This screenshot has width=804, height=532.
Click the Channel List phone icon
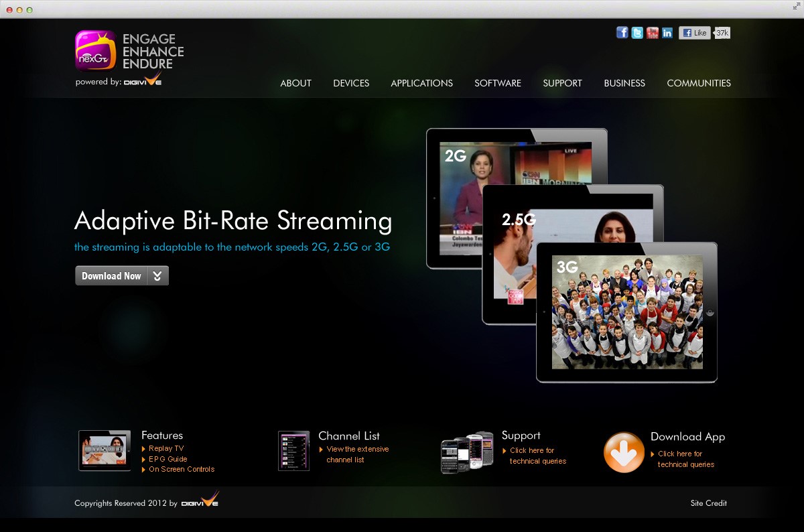coord(293,451)
